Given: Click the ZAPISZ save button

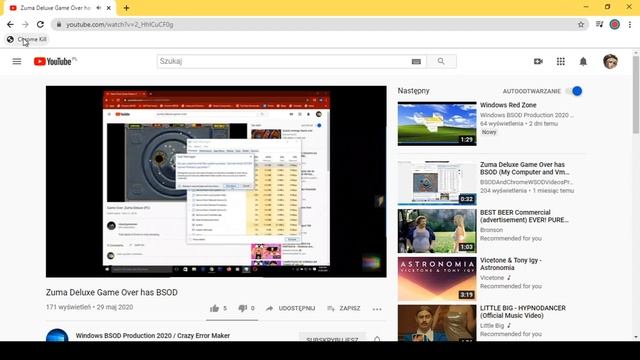Looking at the screenshot, I should pyautogui.click(x=344, y=309).
